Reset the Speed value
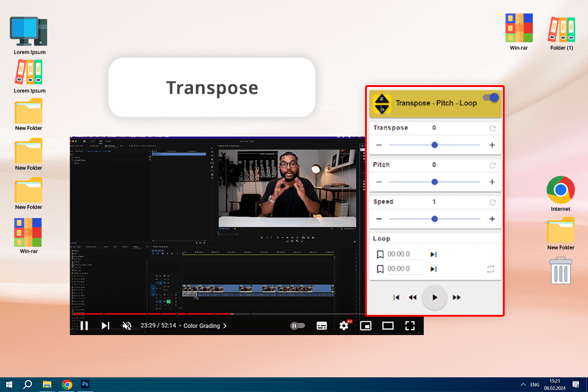This screenshot has height=392, width=588. (x=492, y=203)
